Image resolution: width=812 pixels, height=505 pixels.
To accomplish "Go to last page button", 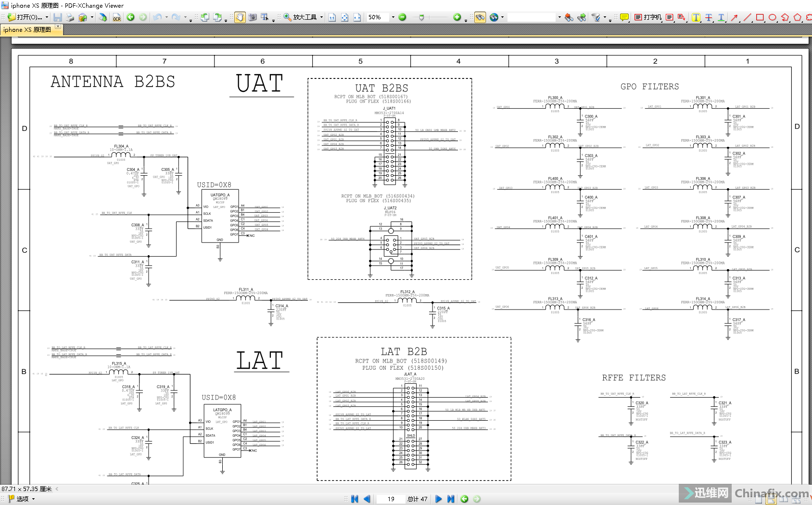I will tap(451, 499).
